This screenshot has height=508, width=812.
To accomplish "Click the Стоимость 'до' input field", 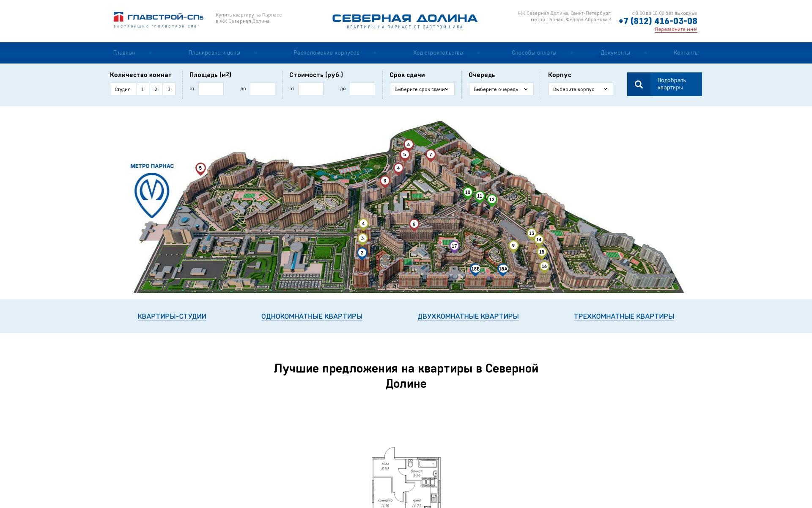I will pyautogui.click(x=362, y=89).
